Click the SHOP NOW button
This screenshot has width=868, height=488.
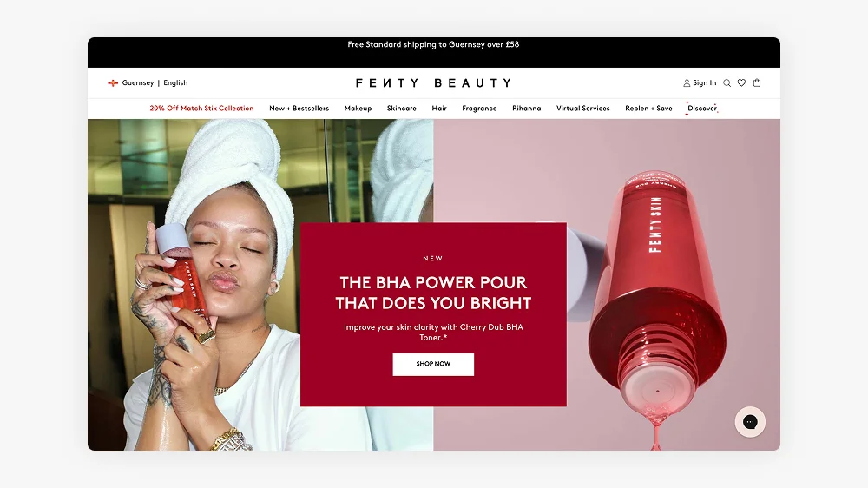(x=433, y=365)
